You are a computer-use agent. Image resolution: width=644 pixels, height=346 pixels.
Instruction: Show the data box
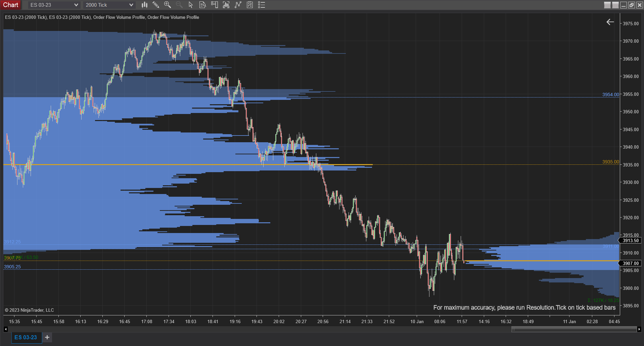(202, 5)
